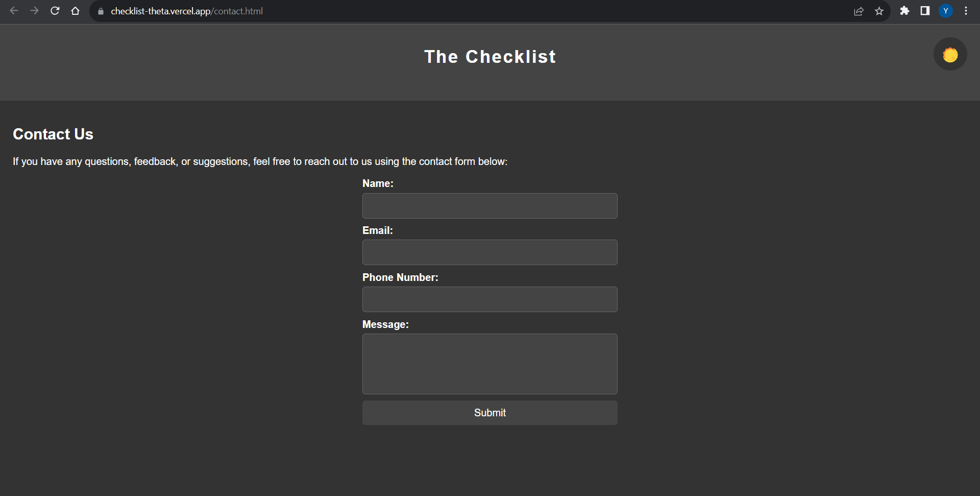Toggle the sun theme switcher
980x496 pixels.
[950, 54]
